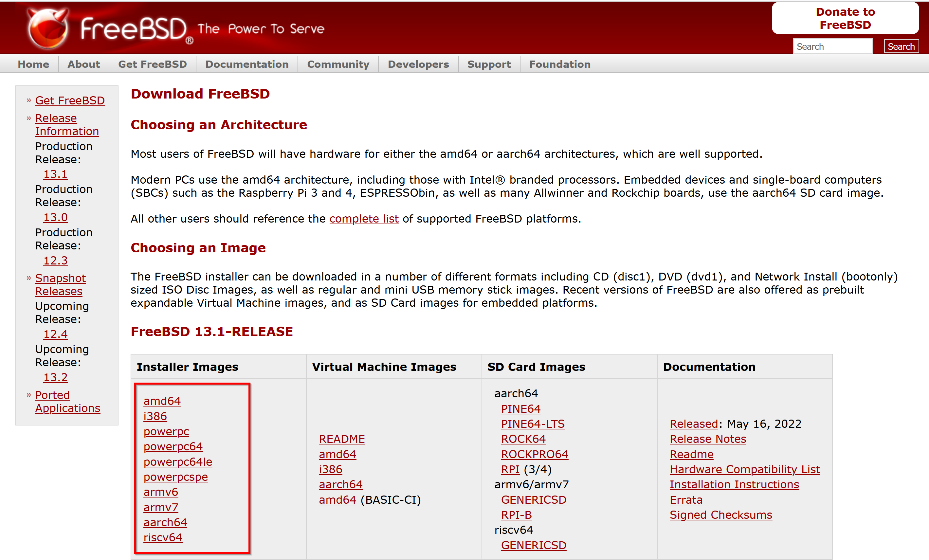
Task: Open the powerpc64le installer image link
Action: (178, 461)
